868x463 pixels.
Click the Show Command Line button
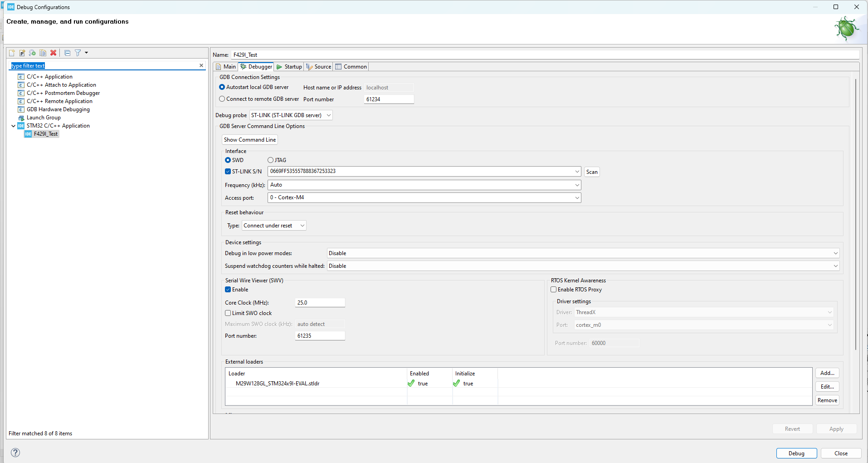click(x=250, y=140)
